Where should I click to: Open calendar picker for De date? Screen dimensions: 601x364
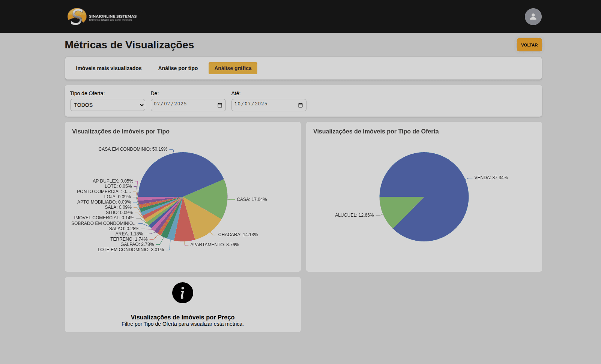tap(220, 105)
